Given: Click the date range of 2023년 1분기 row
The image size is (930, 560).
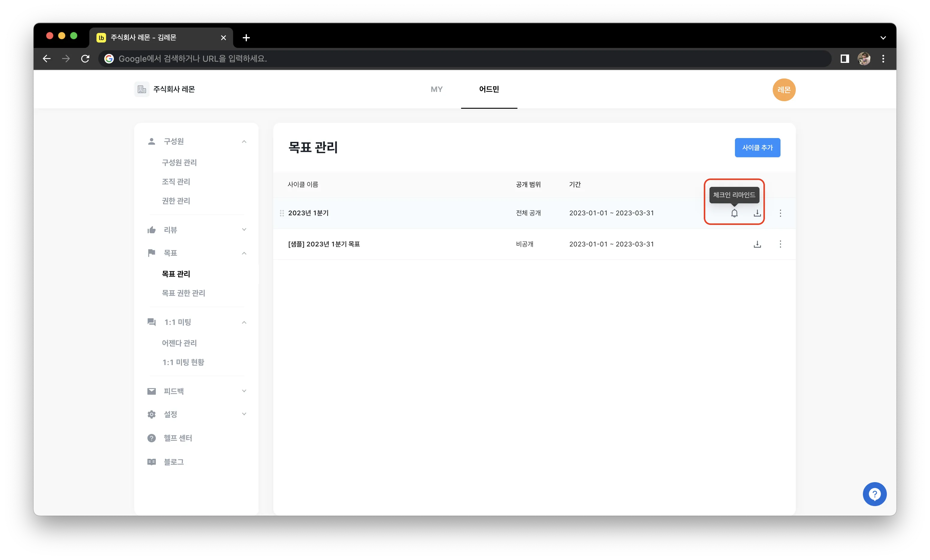Looking at the screenshot, I should [612, 213].
